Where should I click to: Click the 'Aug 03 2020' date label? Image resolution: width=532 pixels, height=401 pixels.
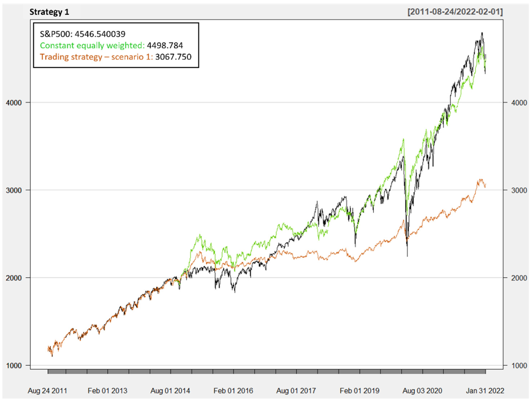click(422, 391)
